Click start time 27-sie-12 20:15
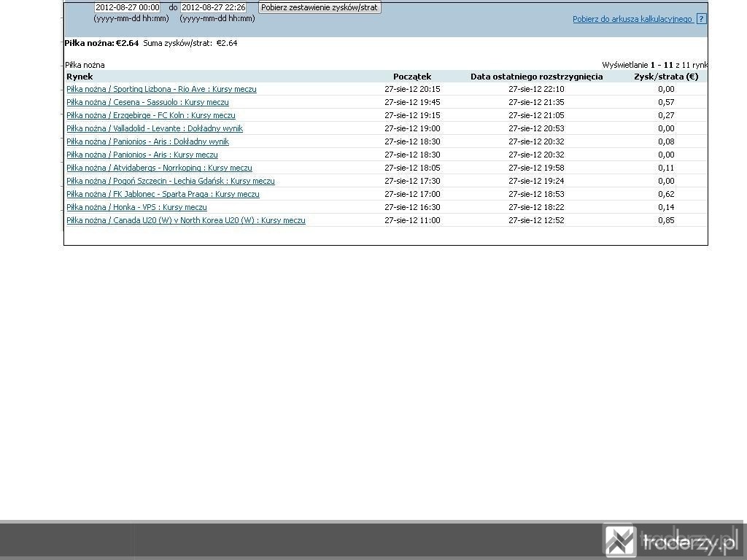747x560 pixels. tap(412, 89)
